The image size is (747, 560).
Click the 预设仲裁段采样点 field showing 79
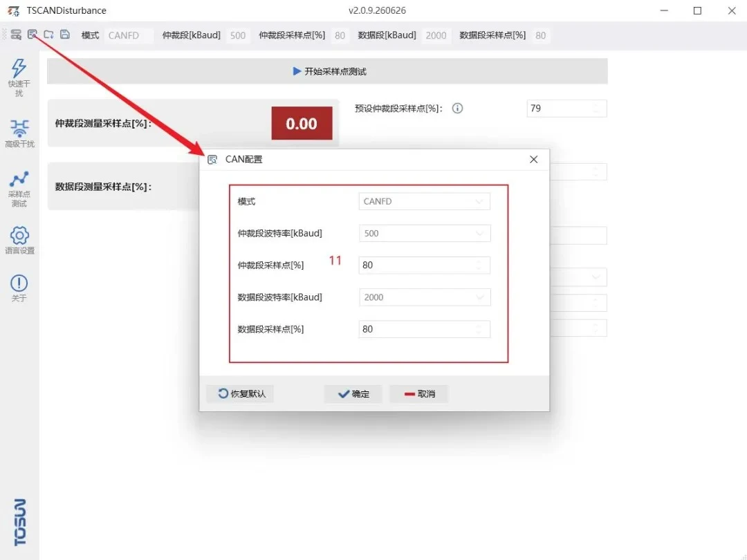[x=566, y=108]
